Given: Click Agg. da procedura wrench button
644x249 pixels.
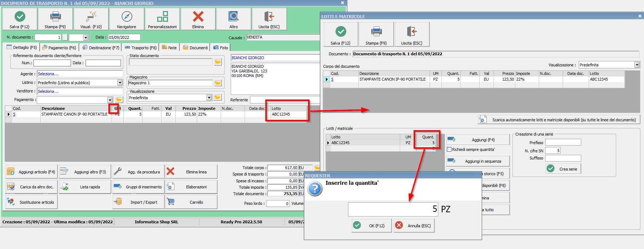Looking at the screenshot, I should coord(138,172).
